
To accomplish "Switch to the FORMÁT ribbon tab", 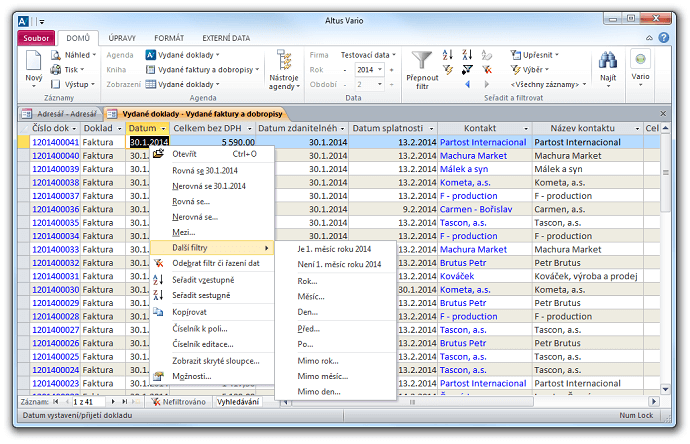I will (169, 38).
